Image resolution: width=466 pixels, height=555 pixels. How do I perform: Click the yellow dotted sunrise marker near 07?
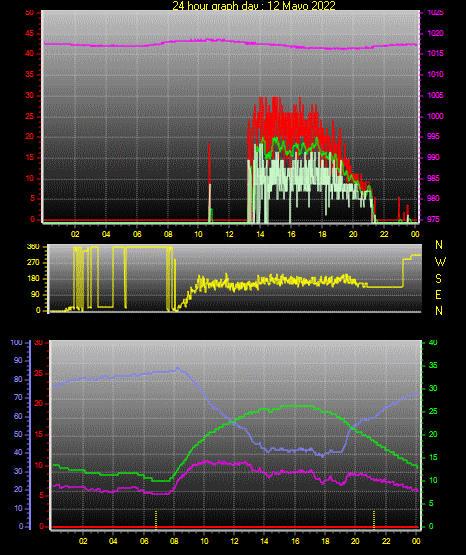click(x=156, y=520)
